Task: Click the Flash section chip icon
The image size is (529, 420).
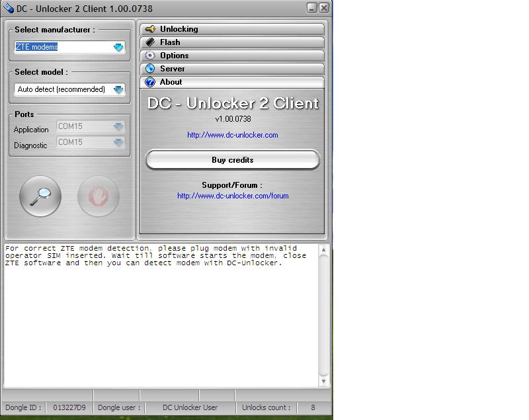Action: click(150, 42)
